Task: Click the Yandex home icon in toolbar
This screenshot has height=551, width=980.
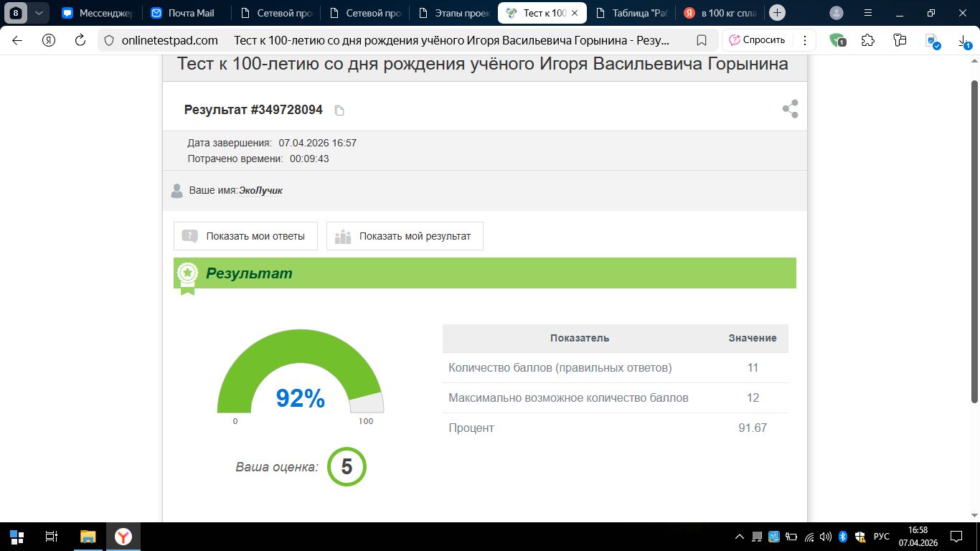Action: click(x=49, y=40)
